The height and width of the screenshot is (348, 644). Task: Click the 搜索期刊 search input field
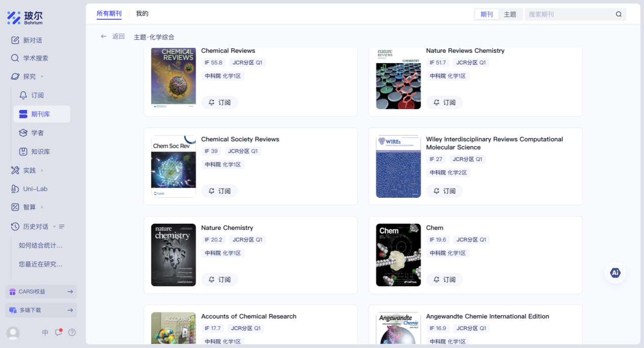[x=568, y=14]
